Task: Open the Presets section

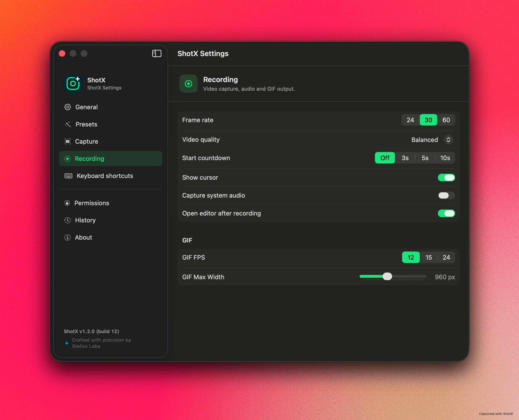Action: (110, 124)
